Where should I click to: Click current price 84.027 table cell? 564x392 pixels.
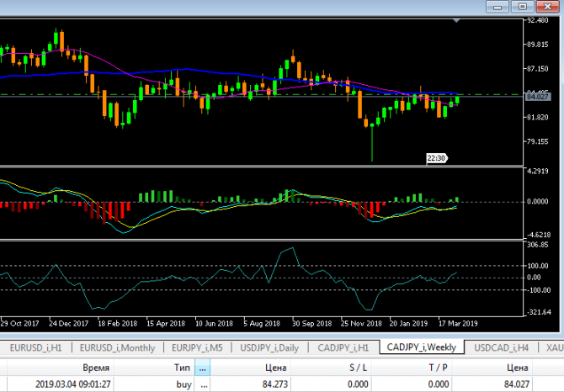point(517,384)
